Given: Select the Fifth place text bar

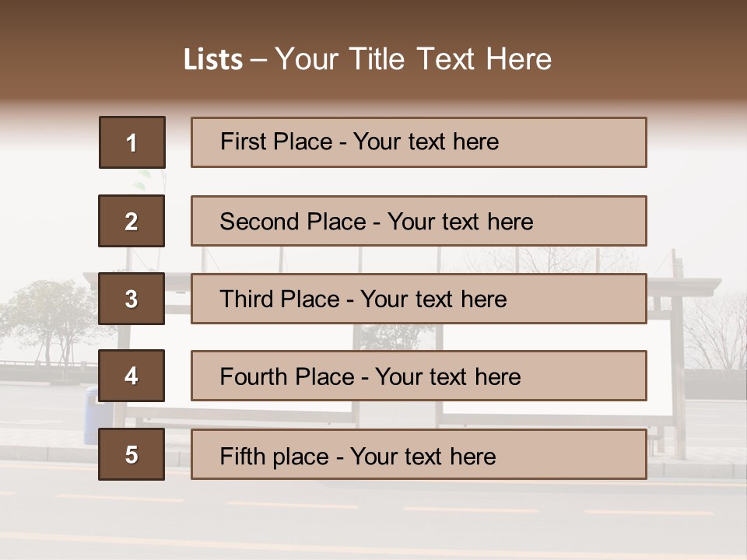Looking at the screenshot, I should (419, 454).
